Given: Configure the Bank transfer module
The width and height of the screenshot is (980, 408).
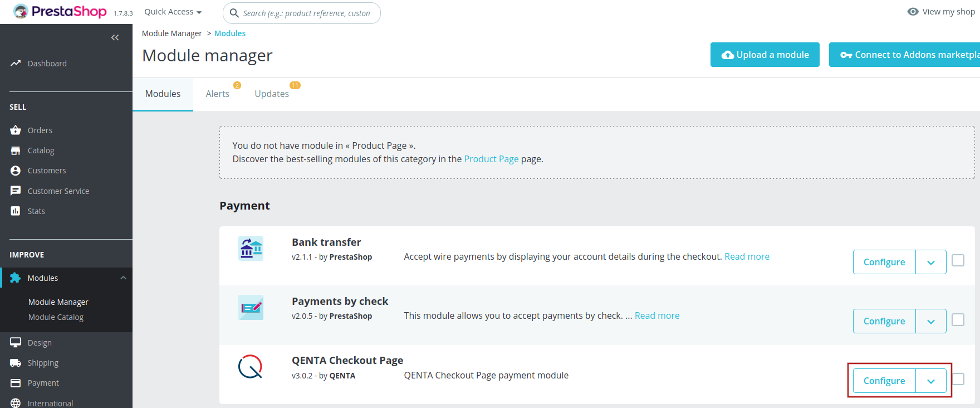Looking at the screenshot, I should [884, 262].
